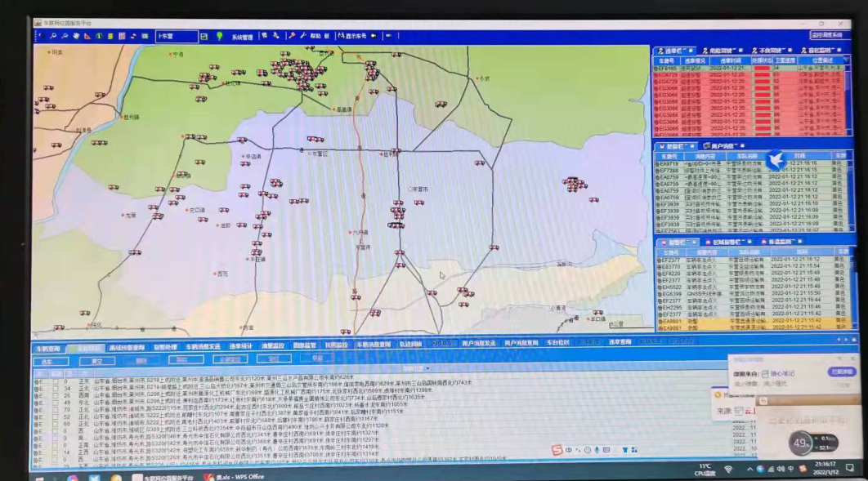The height and width of the screenshot is (481, 868).
Task: Open the Windows Start menu
Action: tap(40, 478)
